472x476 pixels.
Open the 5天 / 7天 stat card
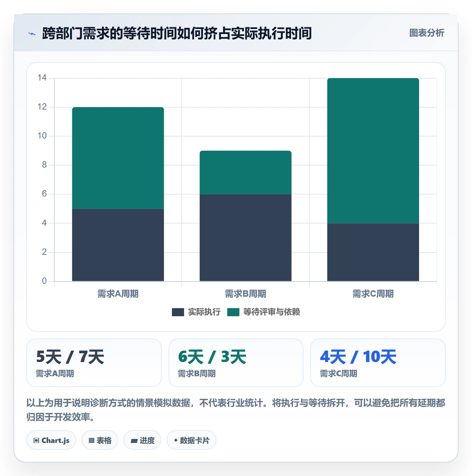(94, 363)
